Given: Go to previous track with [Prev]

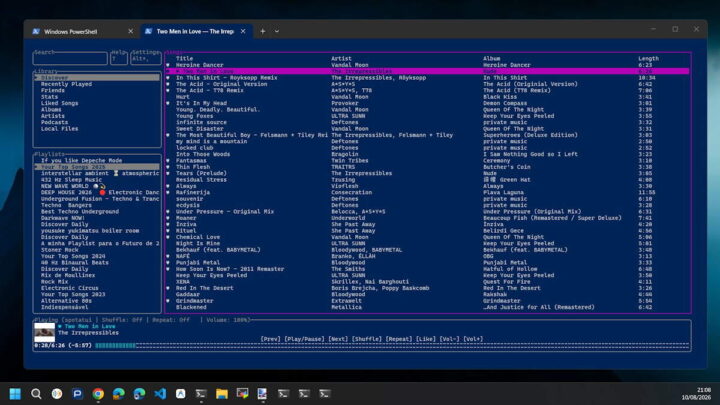Looking at the screenshot, I should pyautogui.click(x=270, y=339).
